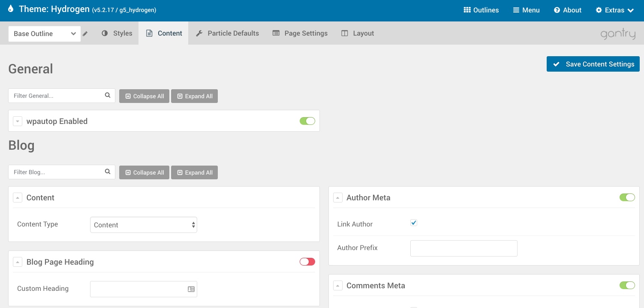
Task: Uncheck the Link Author checkbox
Action: (414, 223)
